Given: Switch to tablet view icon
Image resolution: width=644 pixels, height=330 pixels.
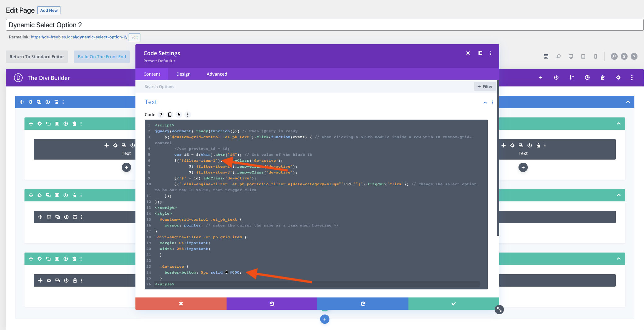Looking at the screenshot, I should pos(583,56).
